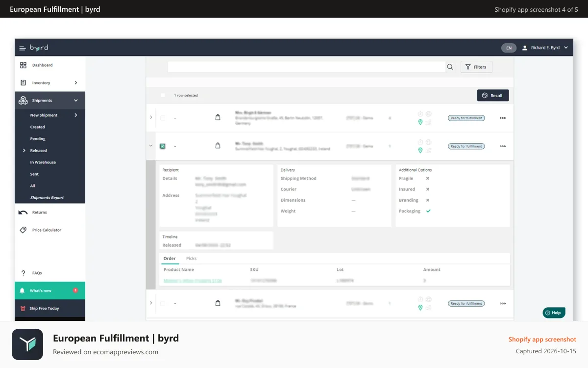This screenshot has width=588, height=368.
Task: Click the Amount column header
Action: 432,270
